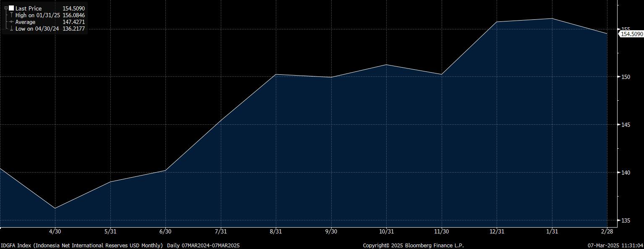Click the High marker icon in legend

[11, 15]
